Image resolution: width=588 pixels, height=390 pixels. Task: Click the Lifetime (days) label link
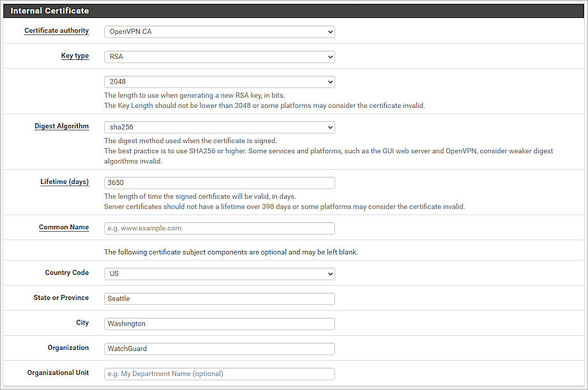64,181
